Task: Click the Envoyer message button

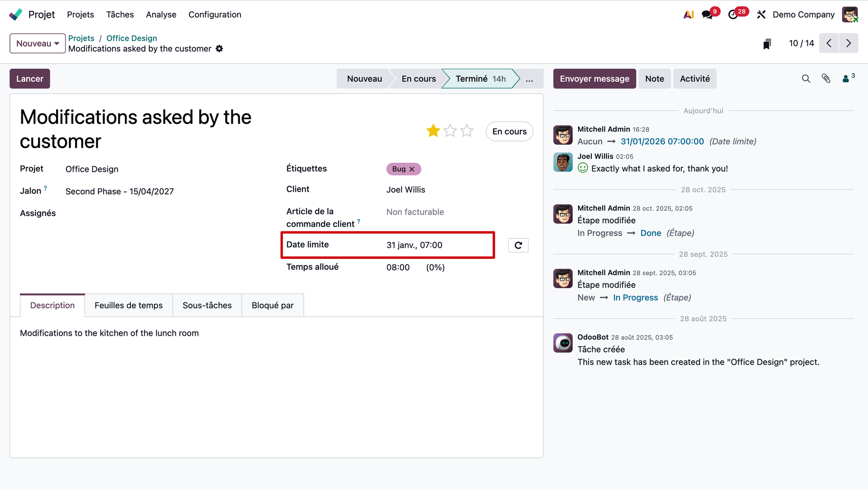Action: tap(594, 79)
